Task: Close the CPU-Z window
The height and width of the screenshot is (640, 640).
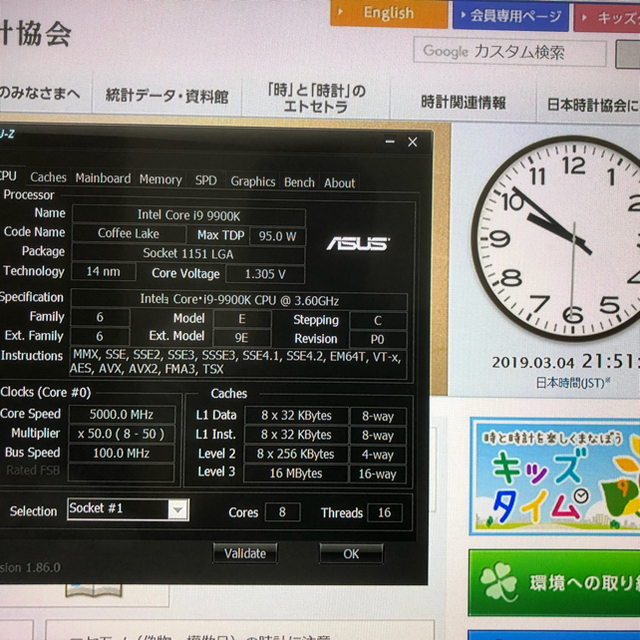Action: tap(413, 142)
